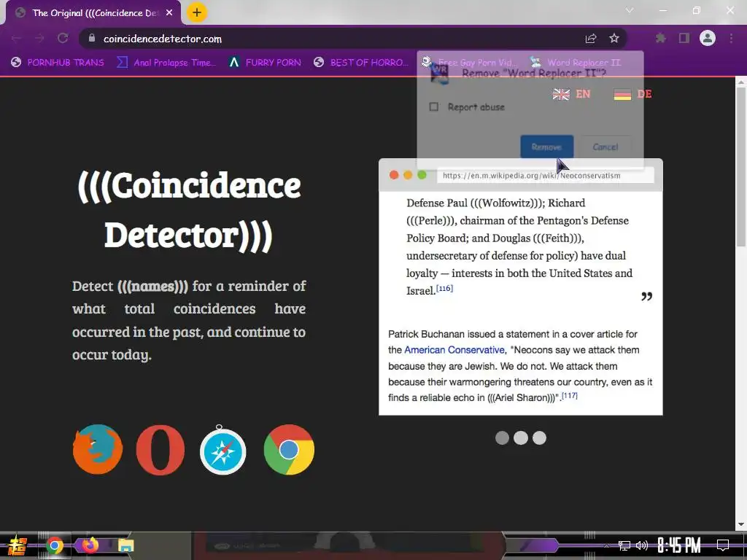Click the UK flag icon
747x560 pixels.
click(x=561, y=94)
